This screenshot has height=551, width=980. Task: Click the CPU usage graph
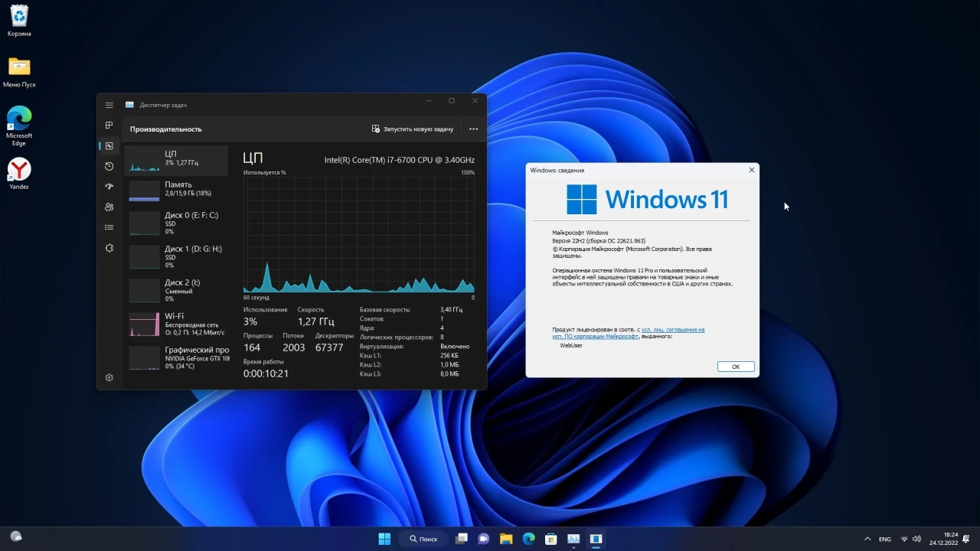click(359, 235)
